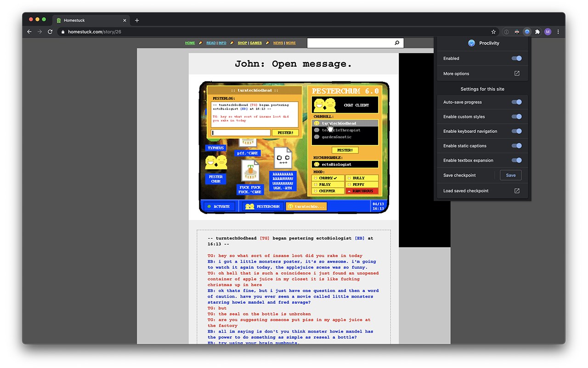Click the Save checkpoint button
588x368 pixels.
coord(511,175)
